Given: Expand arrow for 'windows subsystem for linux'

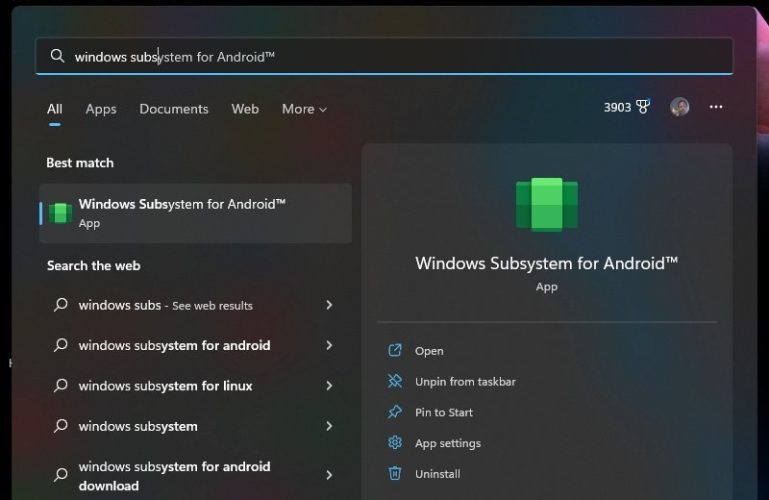Looking at the screenshot, I should [x=329, y=386].
